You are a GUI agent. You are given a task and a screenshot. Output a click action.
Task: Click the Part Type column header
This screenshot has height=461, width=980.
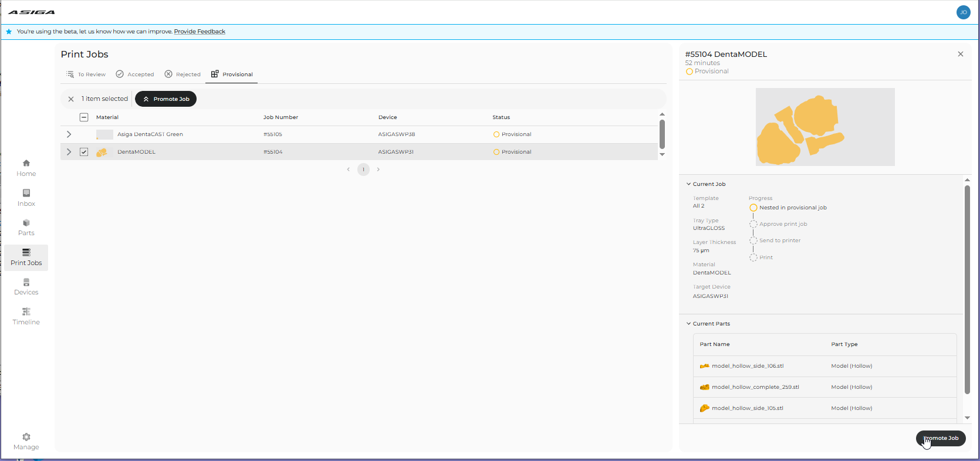pos(844,344)
